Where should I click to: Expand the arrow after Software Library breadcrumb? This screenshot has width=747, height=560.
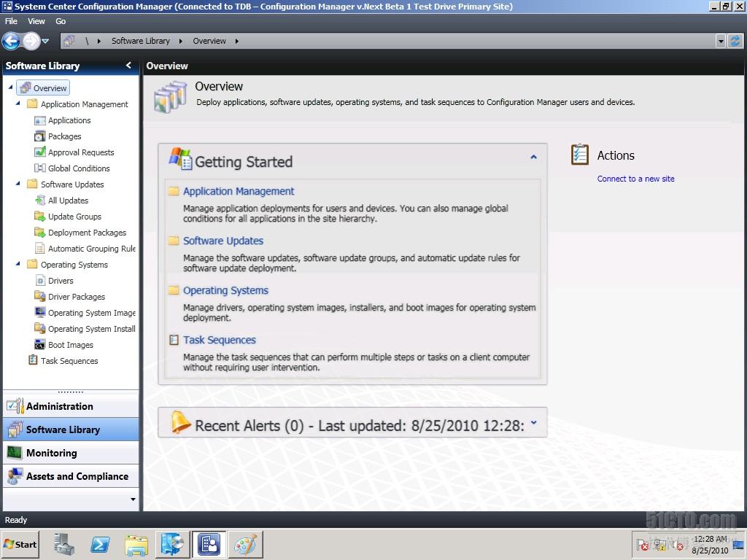click(181, 41)
